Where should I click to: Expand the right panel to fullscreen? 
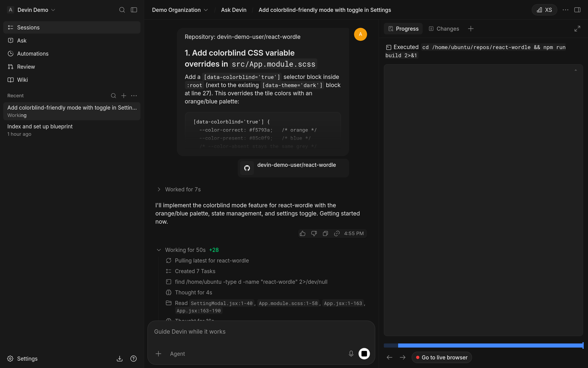click(x=577, y=29)
